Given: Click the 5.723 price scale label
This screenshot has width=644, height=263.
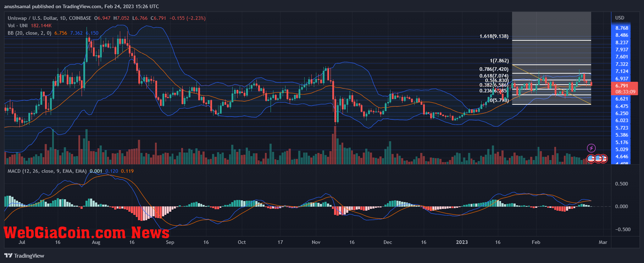Looking at the screenshot, I should tap(622, 128).
